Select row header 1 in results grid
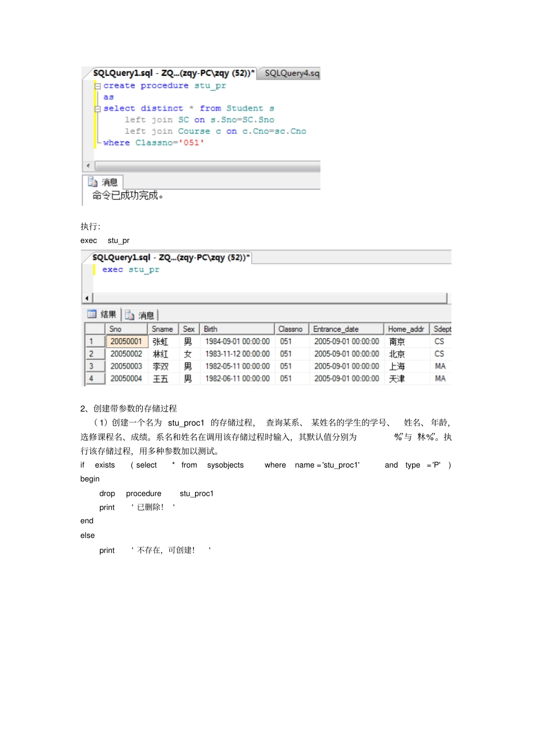 coord(95,341)
